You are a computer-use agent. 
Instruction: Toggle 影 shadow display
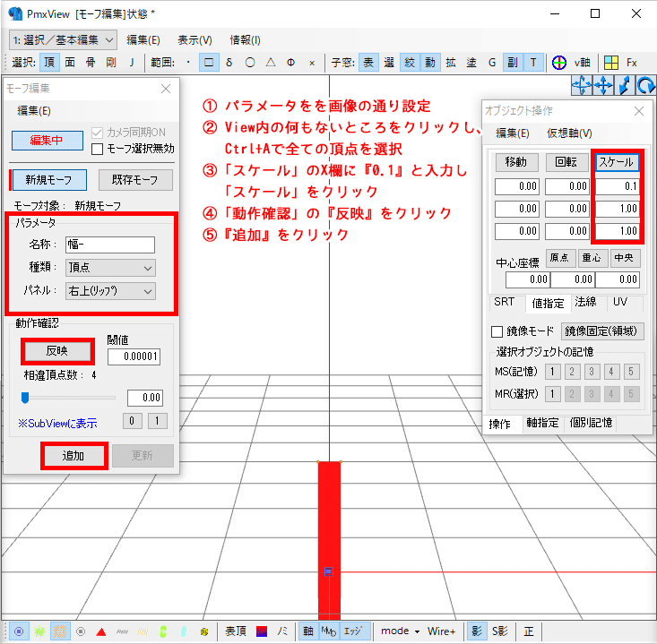[477, 631]
